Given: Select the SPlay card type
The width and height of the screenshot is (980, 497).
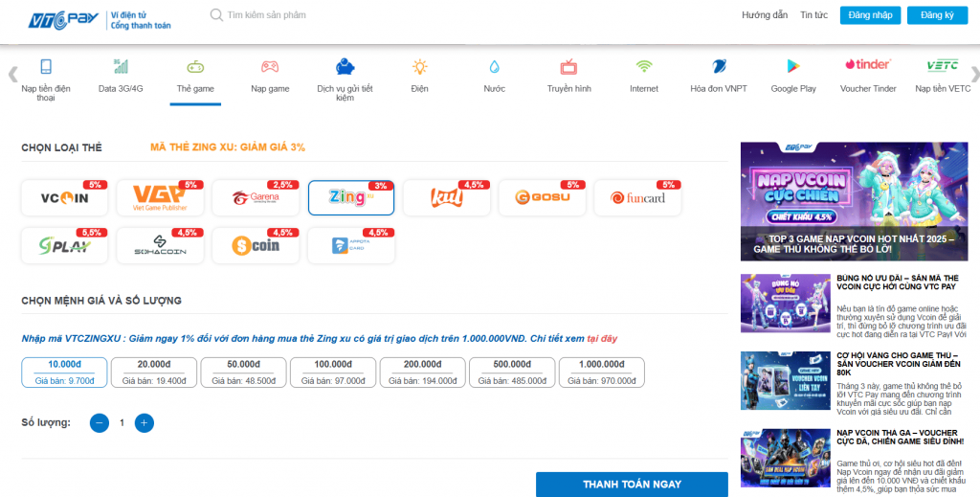Looking at the screenshot, I should pos(64,246).
